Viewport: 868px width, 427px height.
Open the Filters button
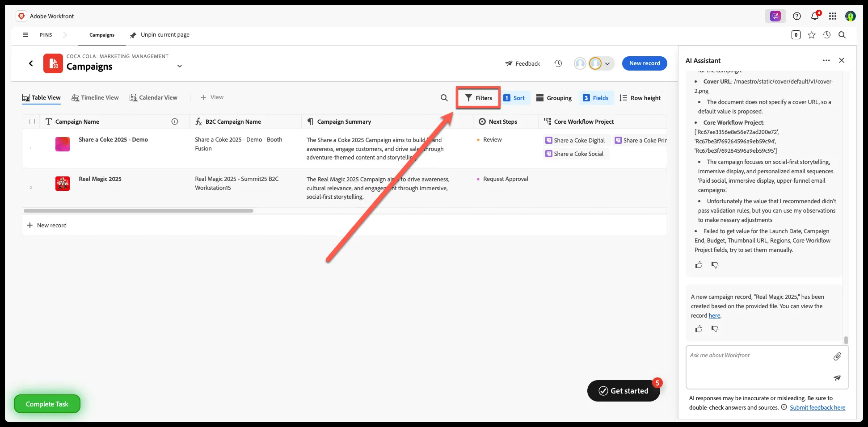tap(478, 98)
